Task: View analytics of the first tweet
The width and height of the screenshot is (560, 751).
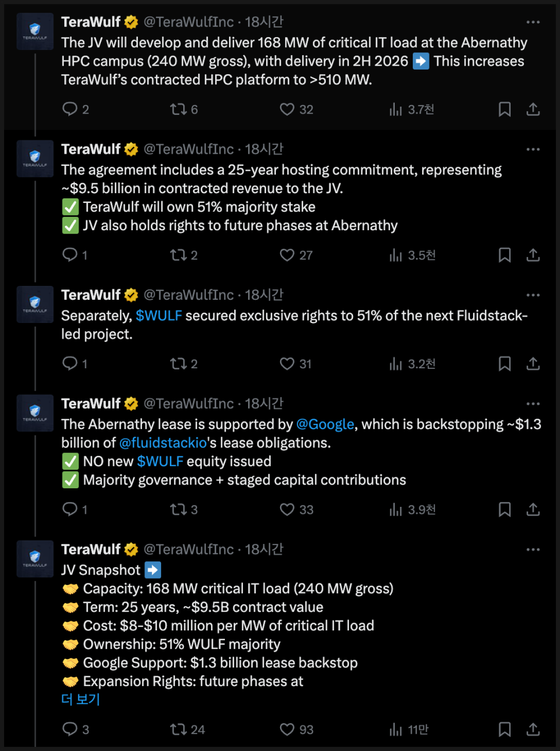Action: point(397,110)
